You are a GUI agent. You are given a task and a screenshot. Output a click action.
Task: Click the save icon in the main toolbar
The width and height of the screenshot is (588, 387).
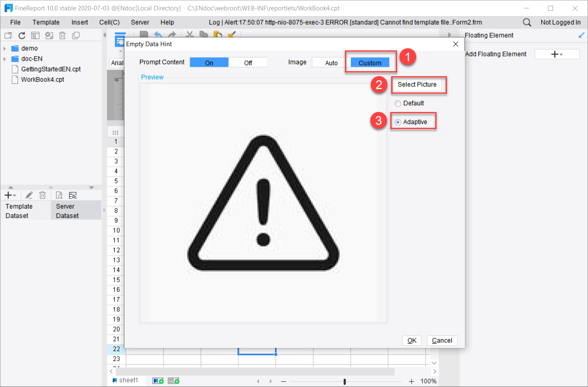(x=144, y=35)
